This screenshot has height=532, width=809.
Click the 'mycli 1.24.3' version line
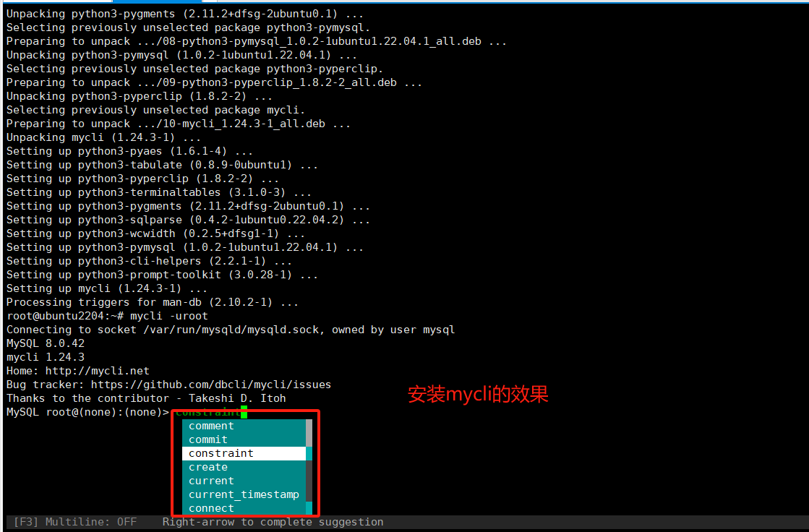(x=46, y=357)
